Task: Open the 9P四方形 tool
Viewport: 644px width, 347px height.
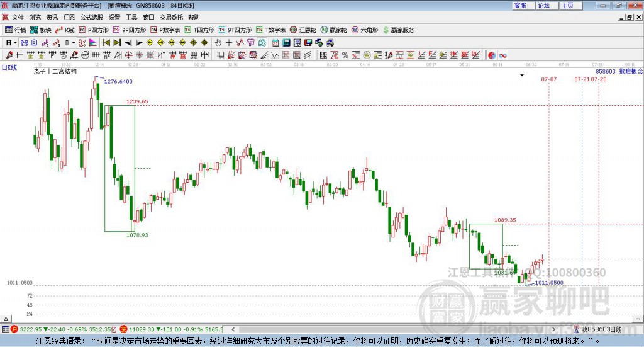Action: pyautogui.click(x=130, y=30)
